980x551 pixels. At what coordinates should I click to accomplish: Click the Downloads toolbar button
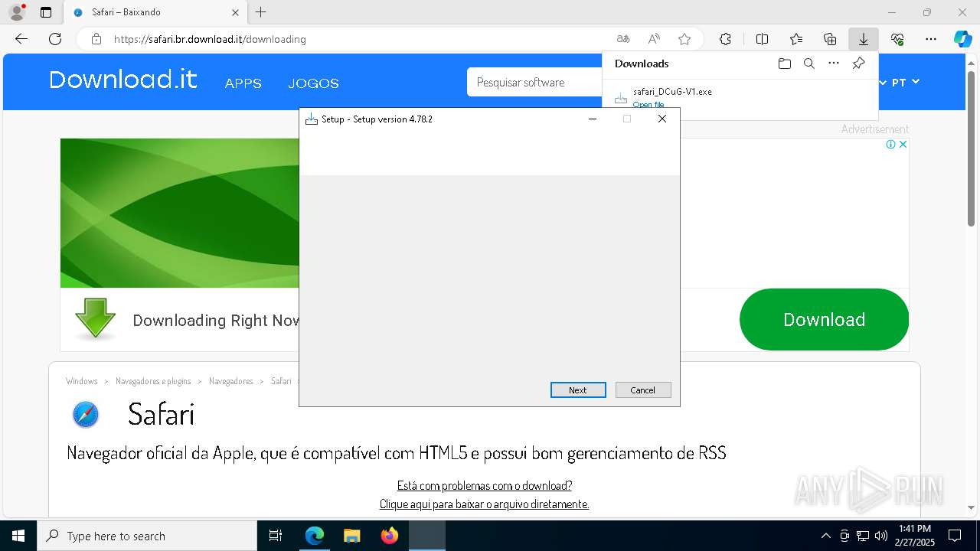coord(863,39)
